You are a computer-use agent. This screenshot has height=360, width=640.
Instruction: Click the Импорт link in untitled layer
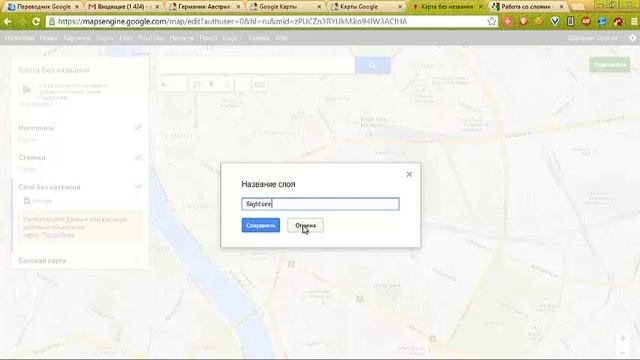click(x=42, y=201)
